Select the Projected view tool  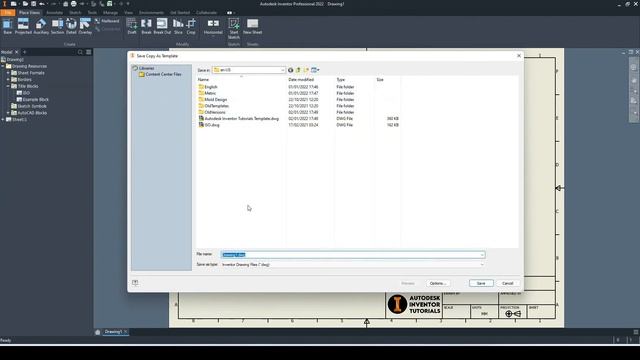pyautogui.click(x=23, y=26)
